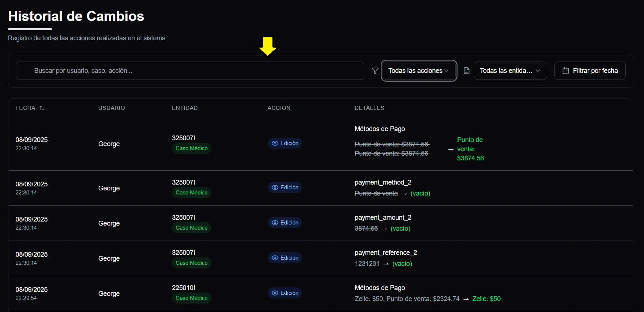
Task: Click the USUARIO column header
Action: [112, 108]
